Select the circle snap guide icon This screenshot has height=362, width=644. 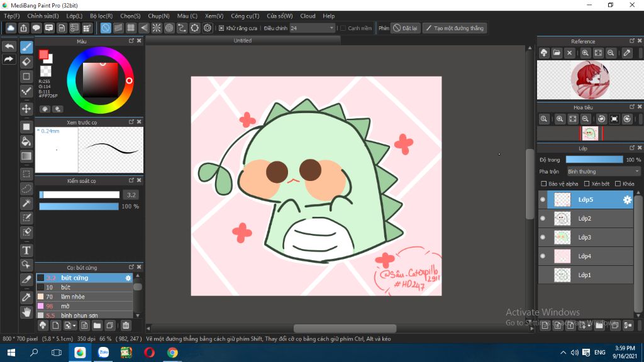[169, 28]
